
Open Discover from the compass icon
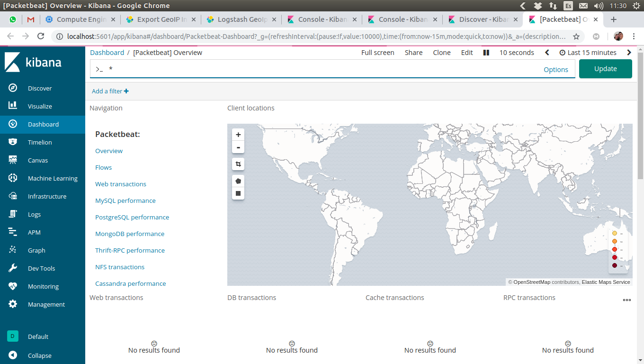[x=13, y=88]
